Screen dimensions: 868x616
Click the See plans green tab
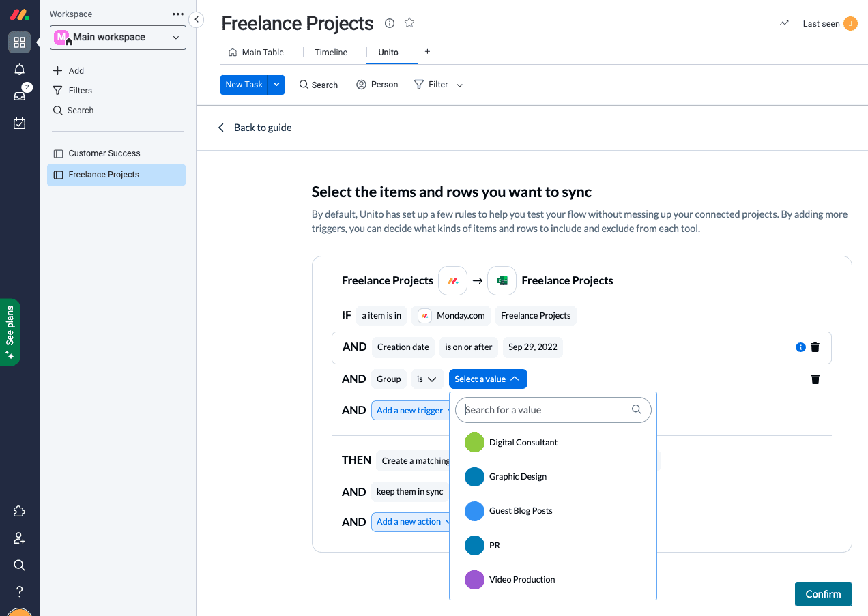click(x=10, y=332)
